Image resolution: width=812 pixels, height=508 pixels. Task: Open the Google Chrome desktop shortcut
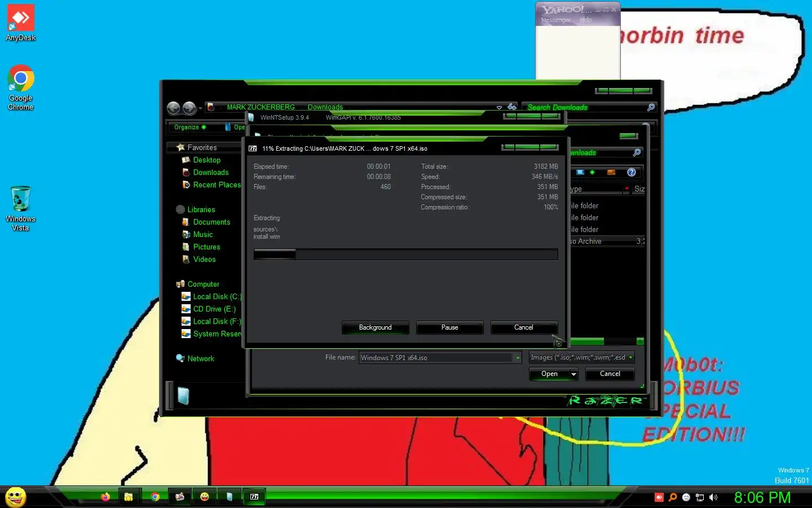click(x=21, y=87)
